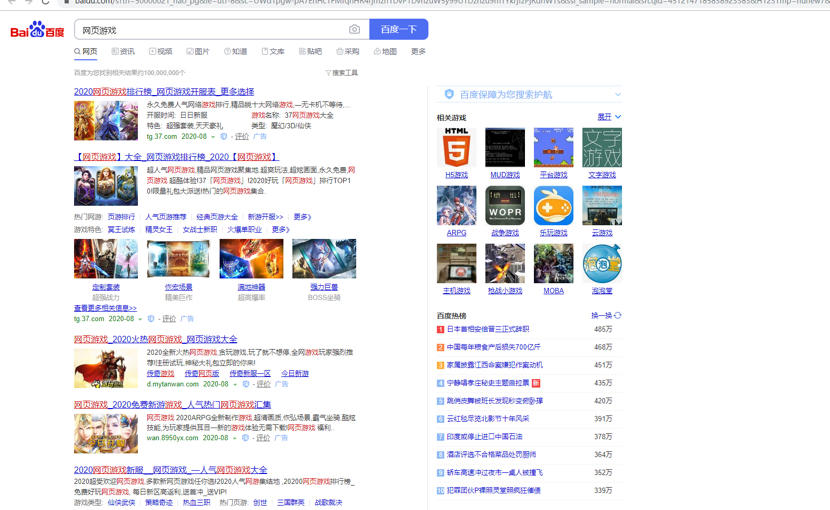Click the 恢宏场景 image thumbnail

tap(178, 258)
